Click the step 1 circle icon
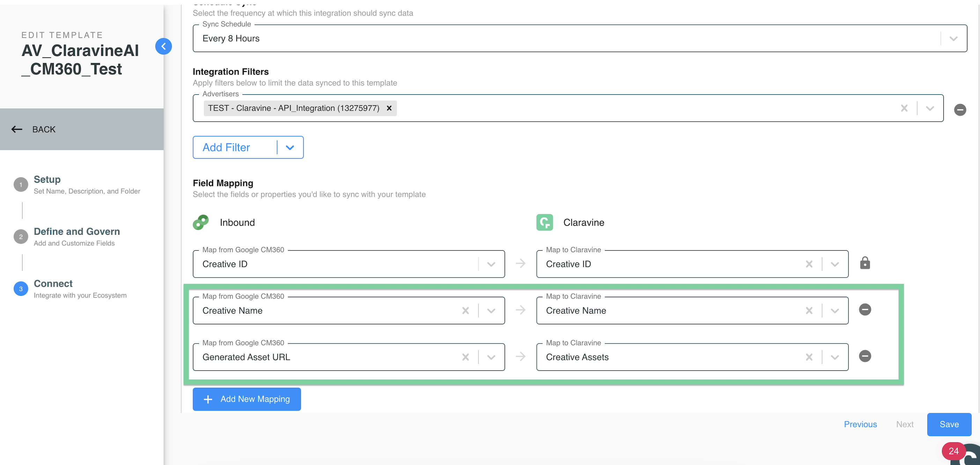This screenshot has height=465, width=980. pos(21,185)
